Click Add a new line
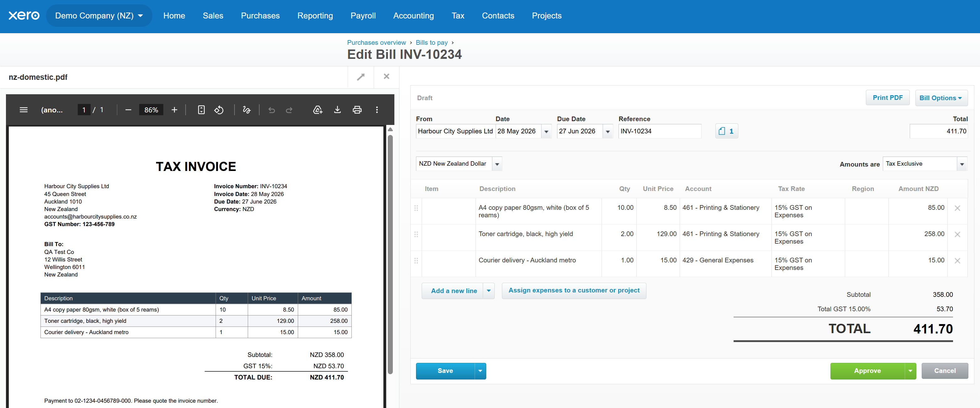980x408 pixels. 453,291
